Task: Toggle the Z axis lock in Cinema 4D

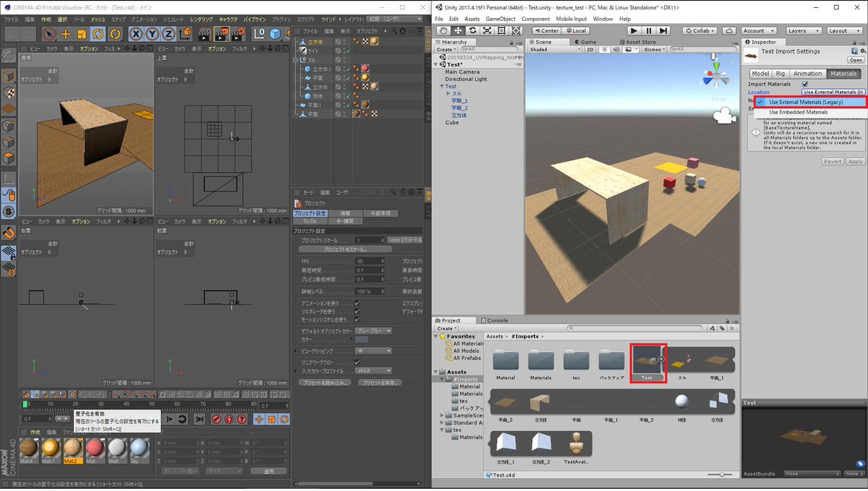Action: click(169, 33)
